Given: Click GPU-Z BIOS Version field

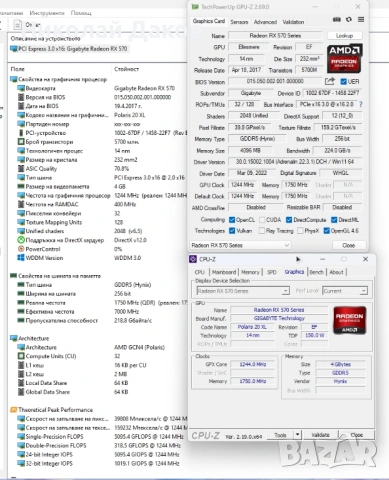Looking at the screenshot, I should pos(275,81).
